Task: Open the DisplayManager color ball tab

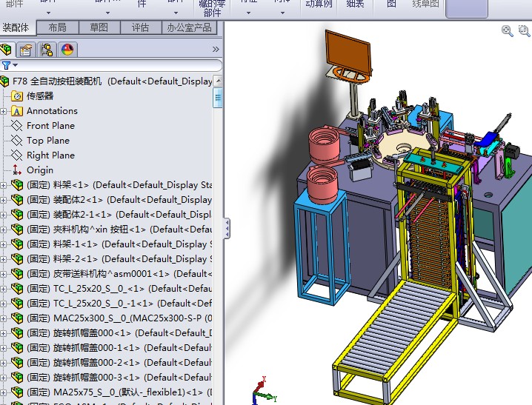Action: tap(67, 50)
